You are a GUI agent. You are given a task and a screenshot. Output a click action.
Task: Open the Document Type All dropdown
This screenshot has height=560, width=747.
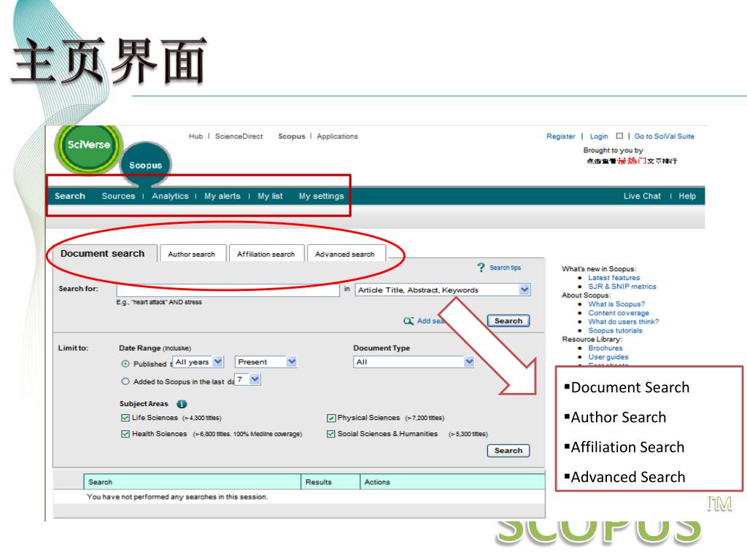[x=414, y=362]
